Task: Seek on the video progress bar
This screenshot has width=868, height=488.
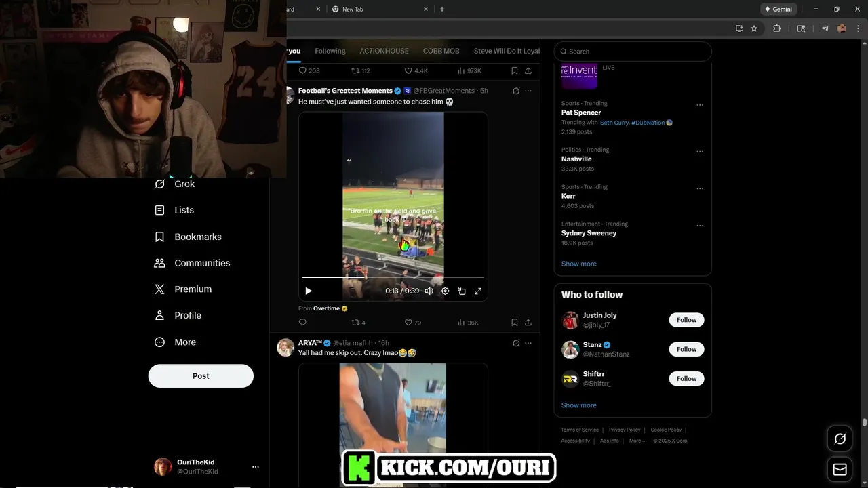Action: click(393, 277)
